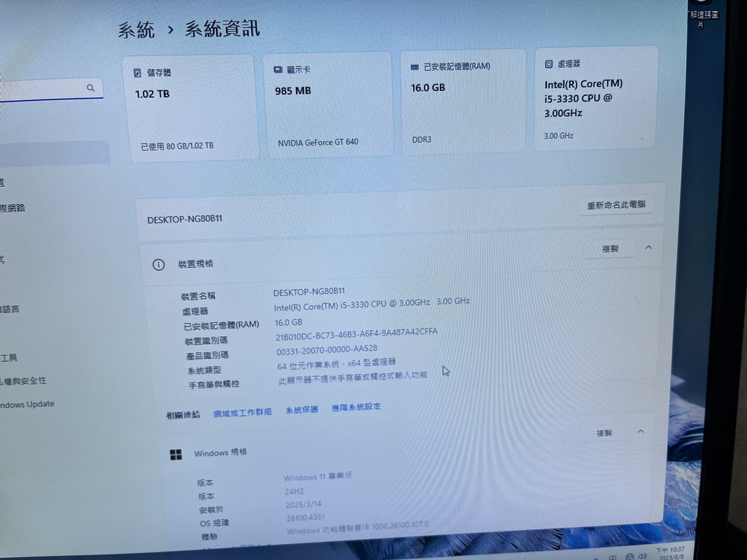747x560 pixels.
Task: Click the 'Windows 11 專業版' edition value
Action: point(318,476)
